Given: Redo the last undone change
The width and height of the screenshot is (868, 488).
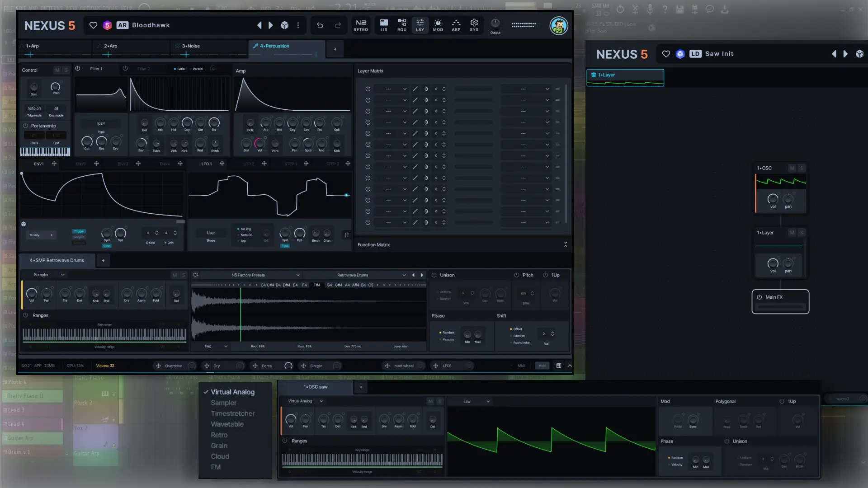Looking at the screenshot, I should pyautogui.click(x=338, y=25).
